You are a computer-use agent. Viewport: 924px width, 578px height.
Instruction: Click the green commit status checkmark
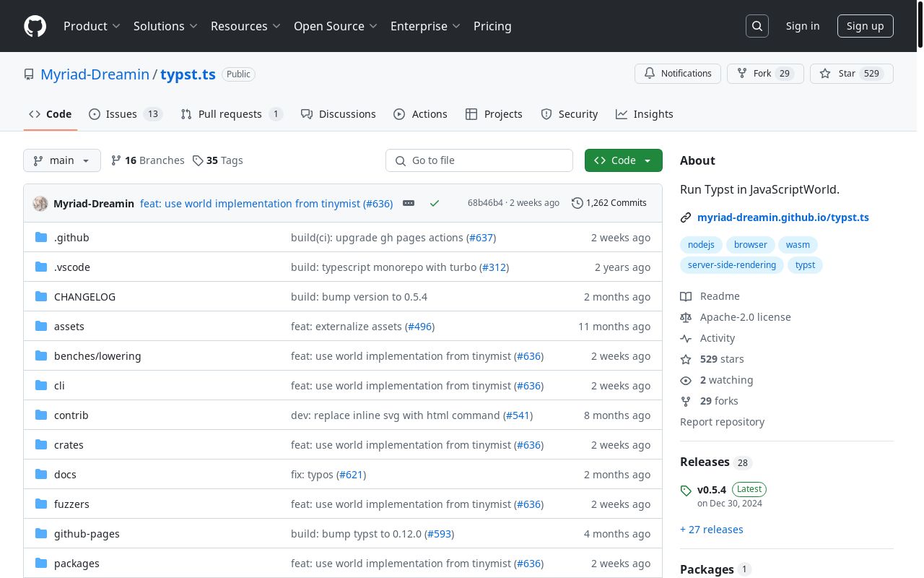(x=435, y=204)
